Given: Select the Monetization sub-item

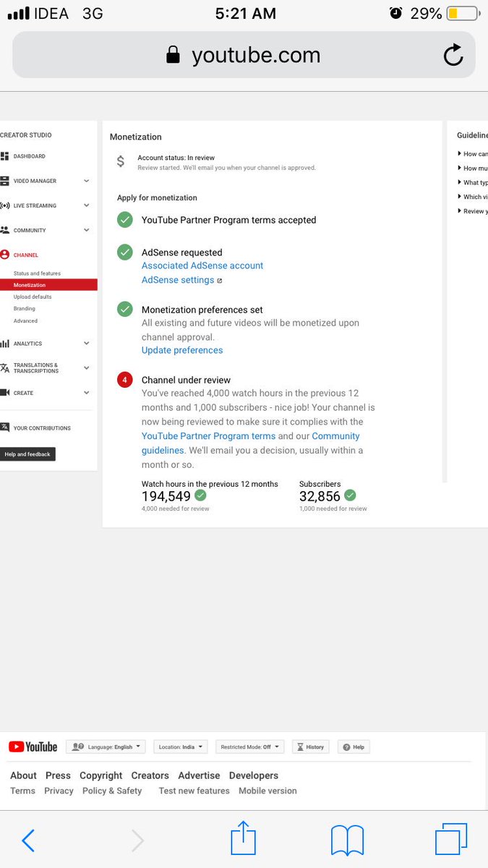Looking at the screenshot, I should [x=48, y=285].
